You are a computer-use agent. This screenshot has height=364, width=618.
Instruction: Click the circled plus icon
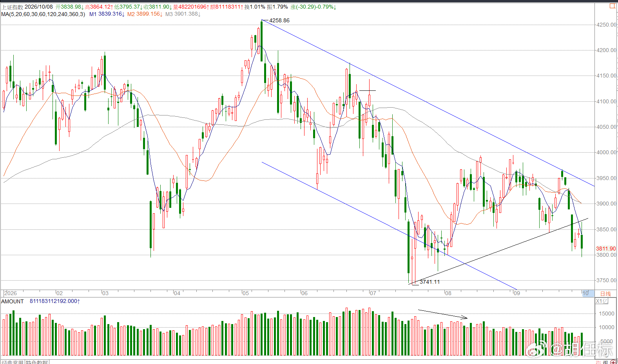tap(613, 362)
